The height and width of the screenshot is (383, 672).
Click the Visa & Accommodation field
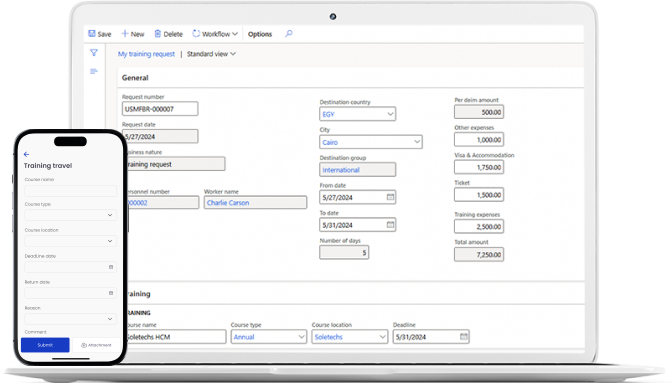pyautogui.click(x=479, y=167)
